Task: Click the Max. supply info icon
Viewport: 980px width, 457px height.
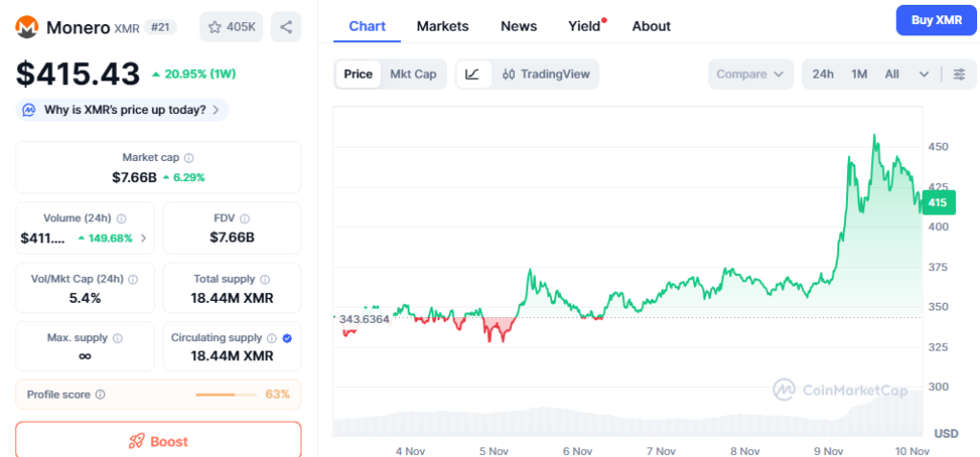Action: click(x=118, y=338)
